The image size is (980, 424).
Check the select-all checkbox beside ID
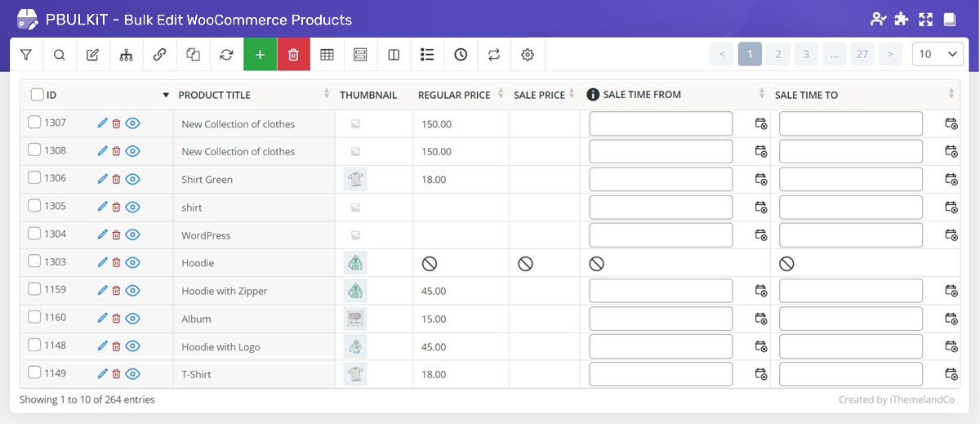(37, 95)
